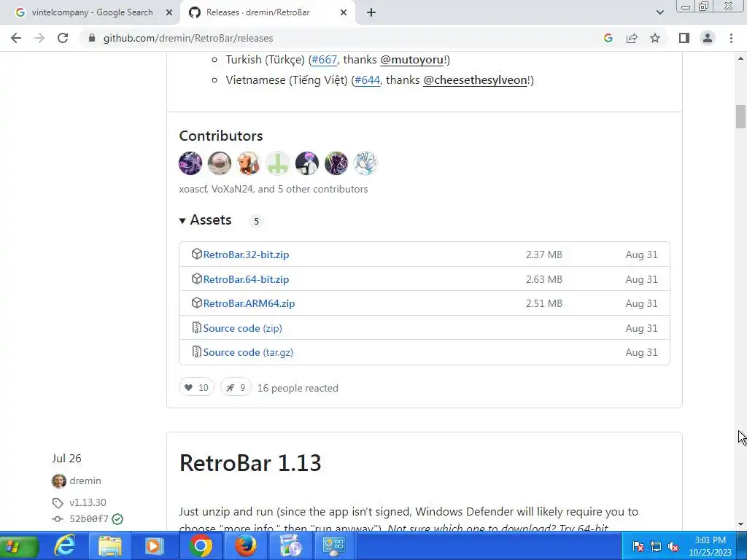The image size is (747, 560).
Task: Open the second contributor avatar
Action: [x=219, y=163]
